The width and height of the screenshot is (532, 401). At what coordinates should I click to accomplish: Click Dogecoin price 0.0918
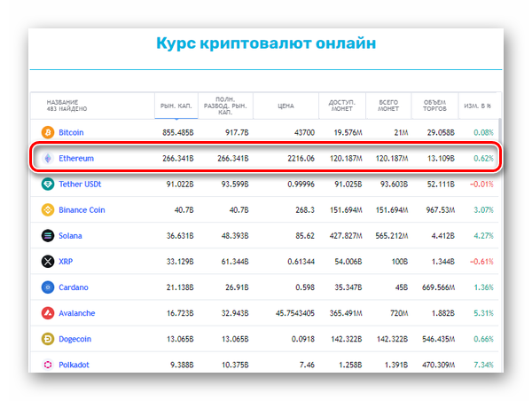tap(303, 339)
